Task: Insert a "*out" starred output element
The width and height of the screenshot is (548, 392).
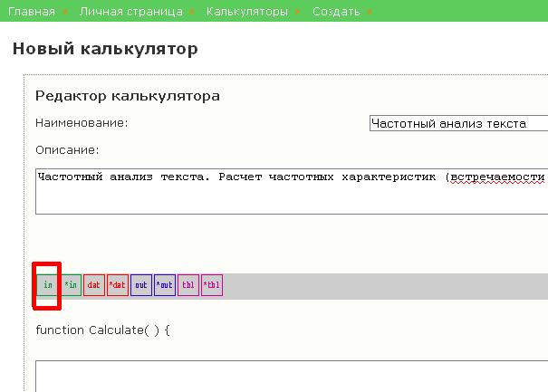Action: tap(165, 285)
